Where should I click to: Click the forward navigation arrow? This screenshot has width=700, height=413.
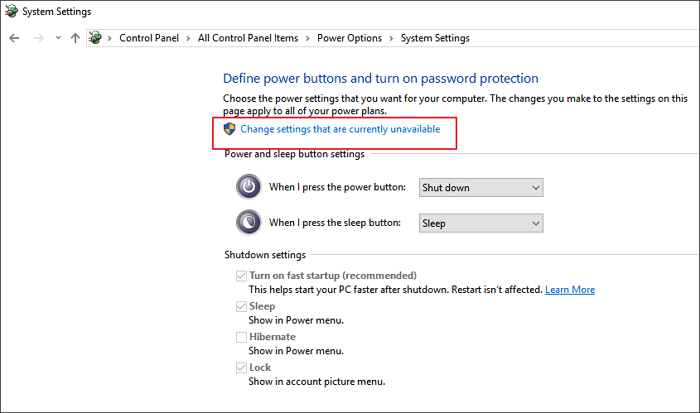36,38
